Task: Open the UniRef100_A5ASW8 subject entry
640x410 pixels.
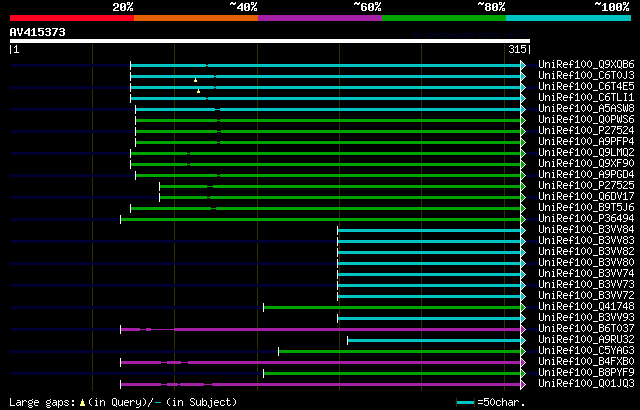Action: coord(586,109)
